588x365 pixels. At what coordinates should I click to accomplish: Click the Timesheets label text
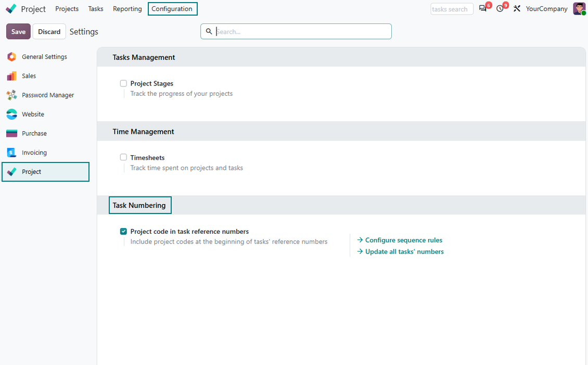click(147, 158)
